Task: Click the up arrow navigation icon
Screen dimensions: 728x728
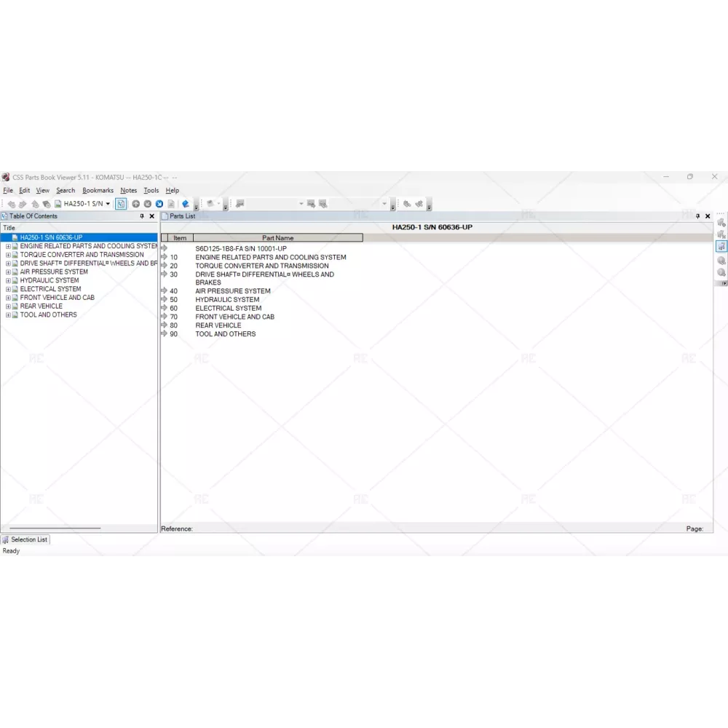Action: [x=135, y=204]
